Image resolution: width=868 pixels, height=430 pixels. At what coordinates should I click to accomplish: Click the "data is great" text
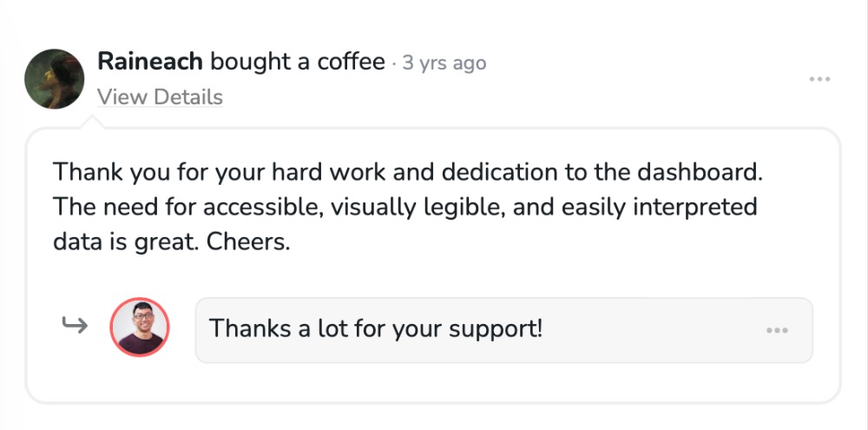click(x=125, y=243)
